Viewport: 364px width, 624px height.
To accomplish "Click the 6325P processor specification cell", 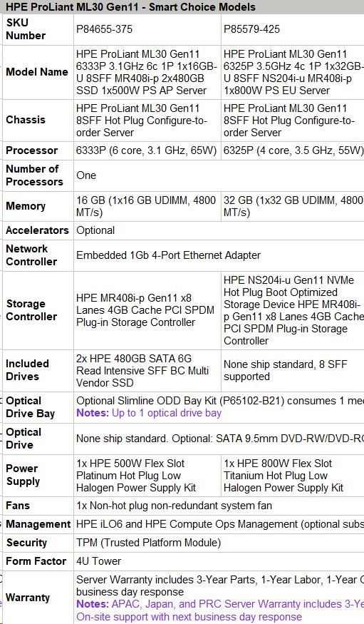I will pos(293,150).
